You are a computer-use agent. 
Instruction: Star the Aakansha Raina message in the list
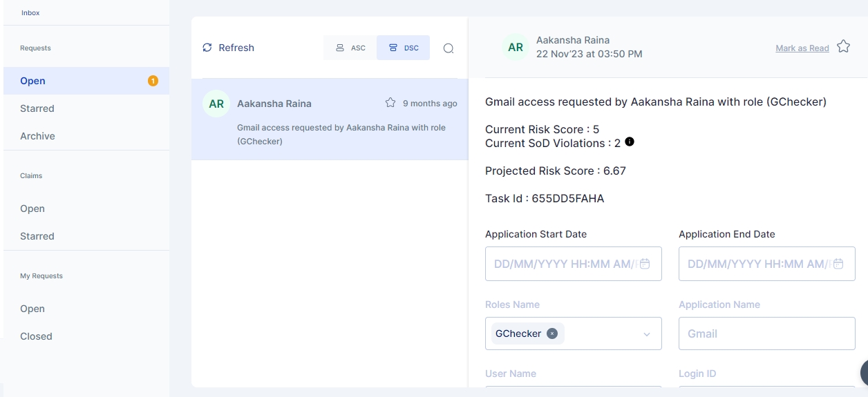click(390, 103)
